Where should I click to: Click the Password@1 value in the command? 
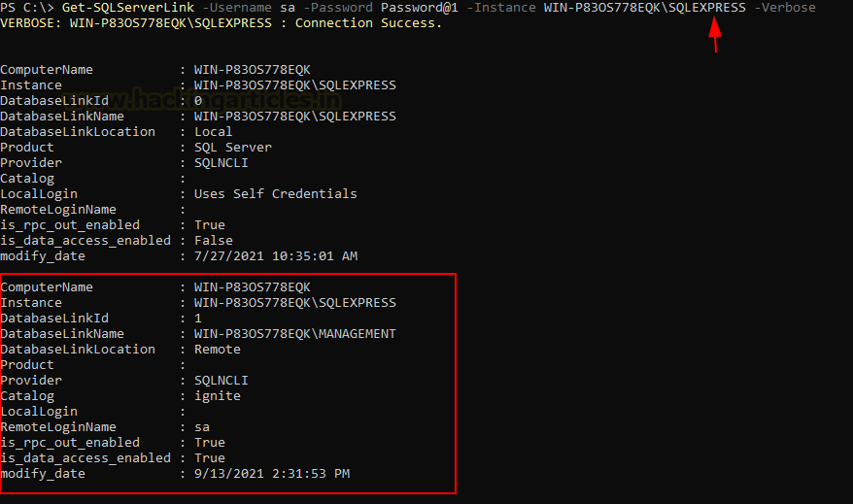click(x=420, y=8)
